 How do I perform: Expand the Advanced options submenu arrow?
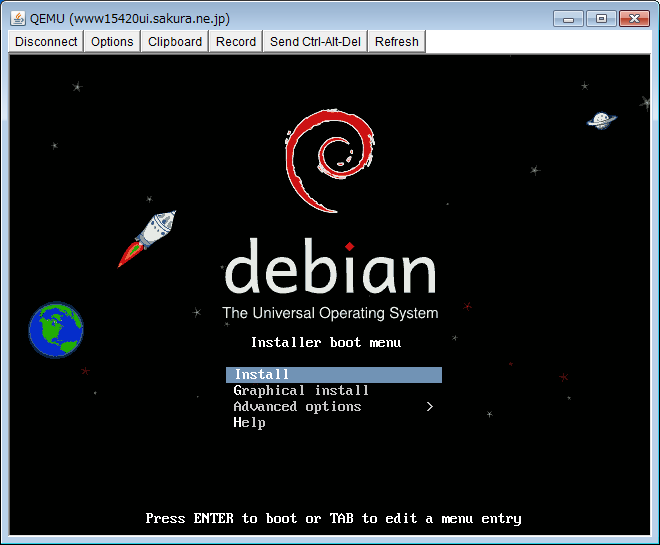(429, 407)
